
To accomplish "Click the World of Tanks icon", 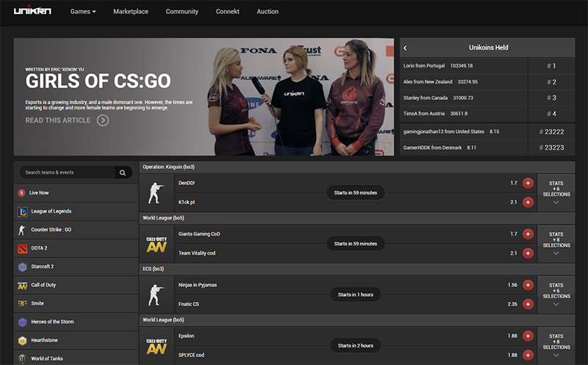I will point(23,358).
